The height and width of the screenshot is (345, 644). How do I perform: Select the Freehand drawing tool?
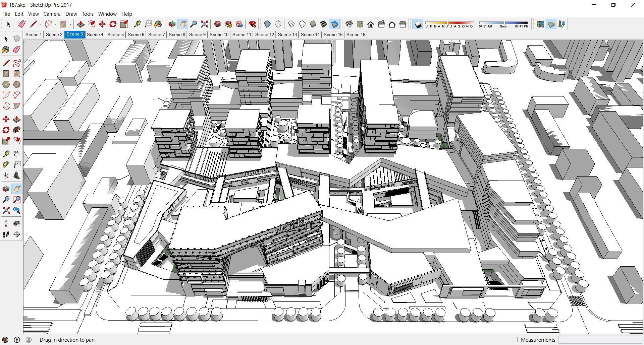(17, 63)
